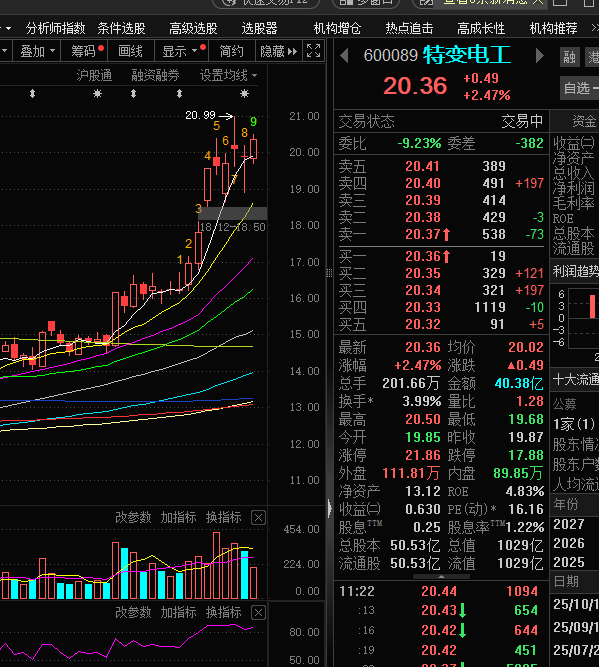Open 叠加 overlay dropdown
Viewport: 599px width, 667px height.
click(37, 51)
